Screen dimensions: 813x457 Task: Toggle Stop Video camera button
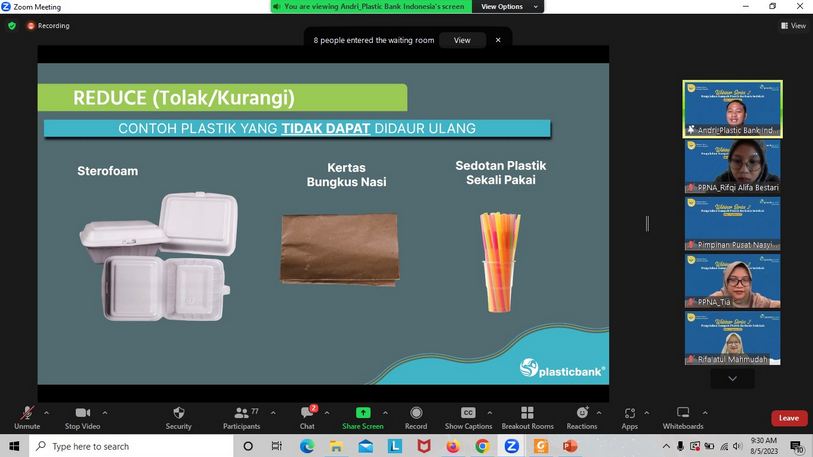[x=83, y=413]
